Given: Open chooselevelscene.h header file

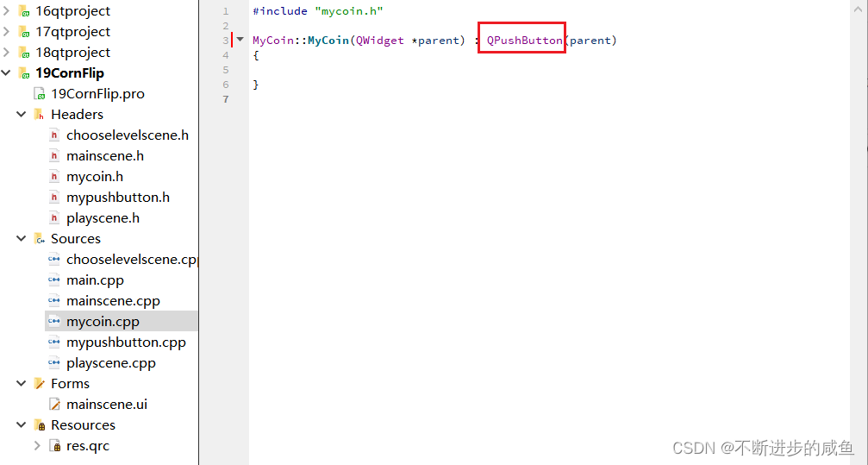Looking at the screenshot, I should click(x=128, y=135).
